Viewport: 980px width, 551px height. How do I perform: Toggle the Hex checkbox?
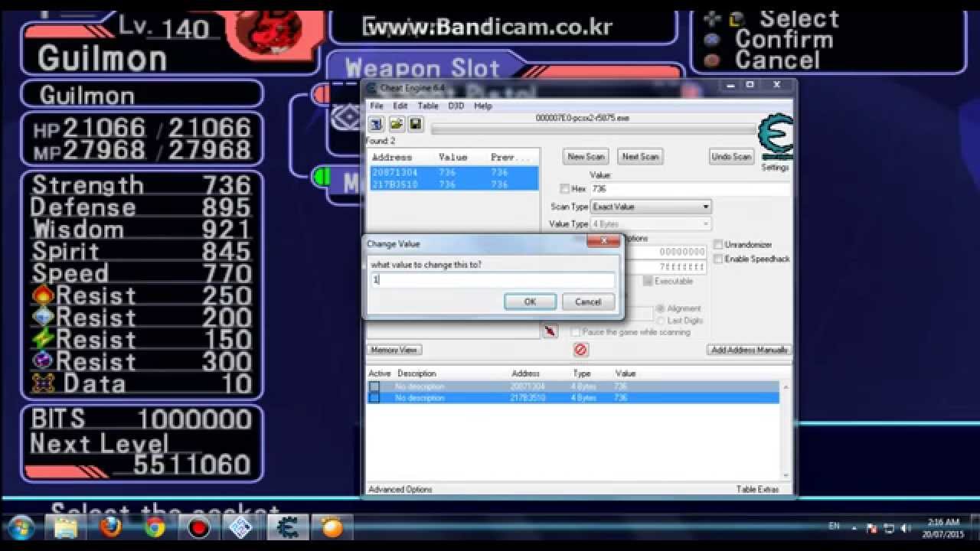pyautogui.click(x=565, y=188)
